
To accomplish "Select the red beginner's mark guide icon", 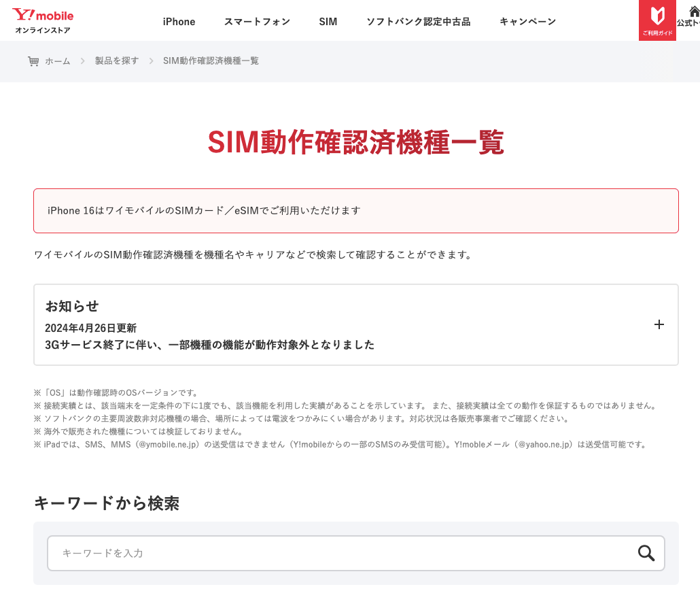I will pyautogui.click(x=657, y=17).
